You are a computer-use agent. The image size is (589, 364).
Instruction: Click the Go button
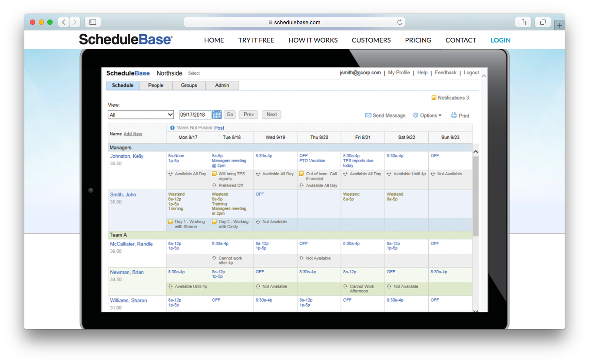click(x=230, y=115)
